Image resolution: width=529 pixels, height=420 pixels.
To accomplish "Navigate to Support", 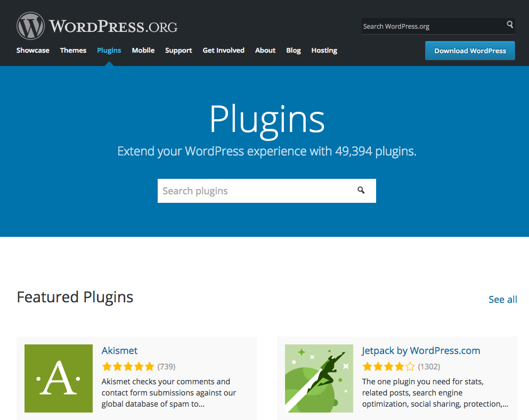I will 178,51.
